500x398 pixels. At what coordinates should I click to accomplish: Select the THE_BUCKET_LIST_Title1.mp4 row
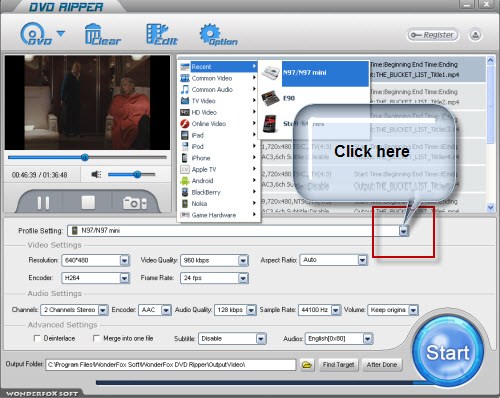428,70
